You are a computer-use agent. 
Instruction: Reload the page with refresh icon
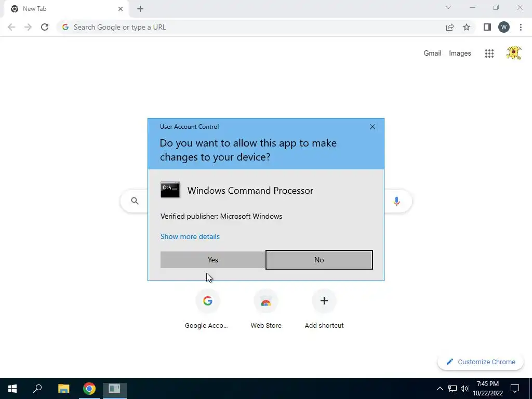click(45, 27)
